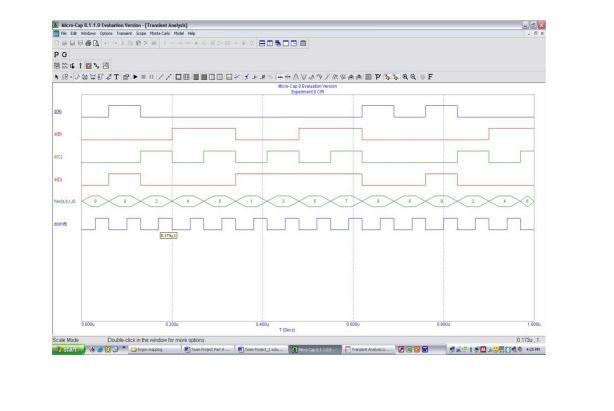614x411 pixels.
Task: Open the Scope menu
Action: [141, 34]
